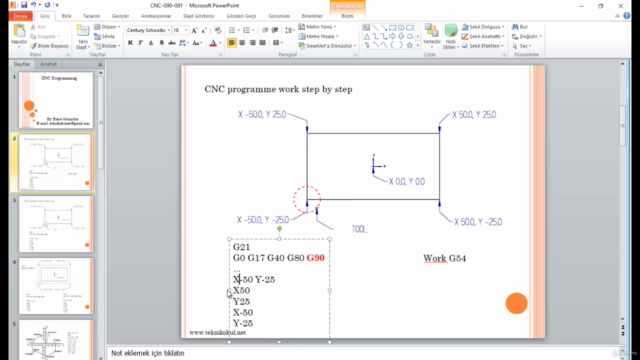Toggle right text alignment
Viewport: 640px width, 360px height.
pyautogui.click(x=252, y=42)
